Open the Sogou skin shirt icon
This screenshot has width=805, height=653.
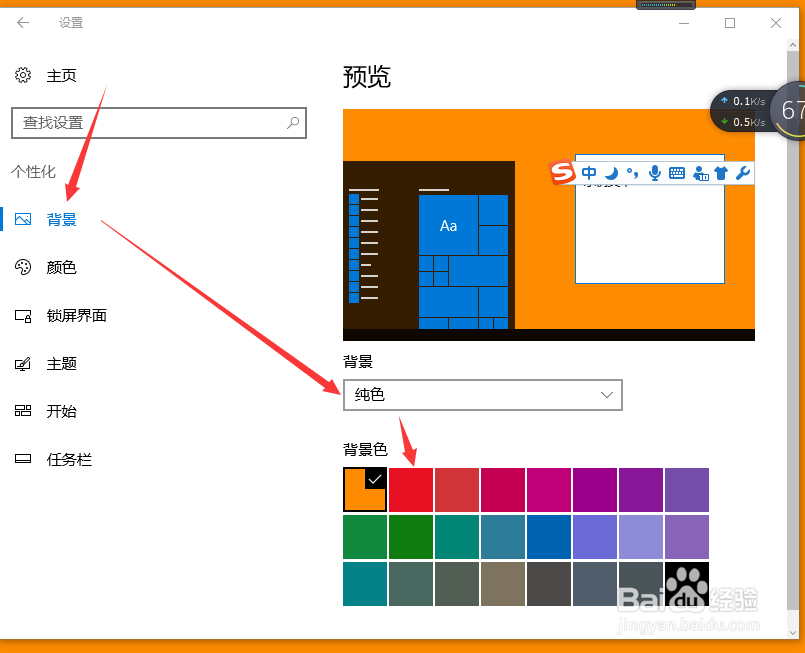tap(721, 173)
